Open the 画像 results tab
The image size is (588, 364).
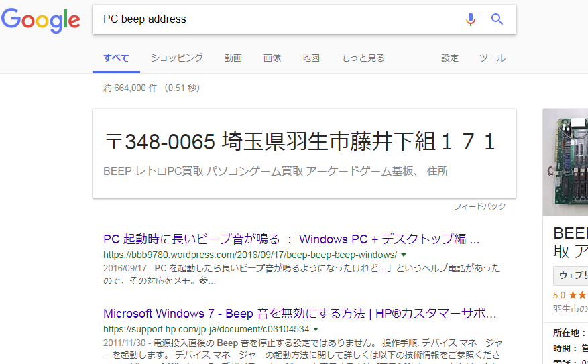[272, 58]
